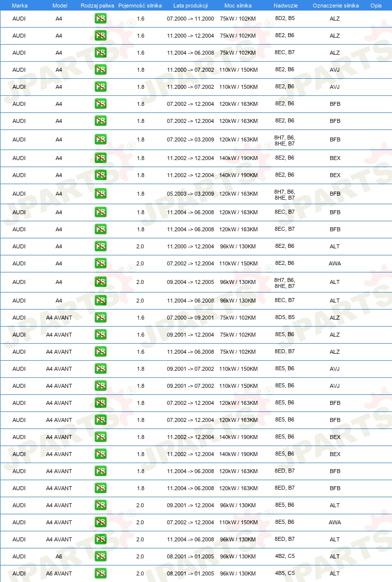Click the fuel icon in the A4 8D2, B5 row
Viewport: 392px width, 582px height.
coord(100,19)
